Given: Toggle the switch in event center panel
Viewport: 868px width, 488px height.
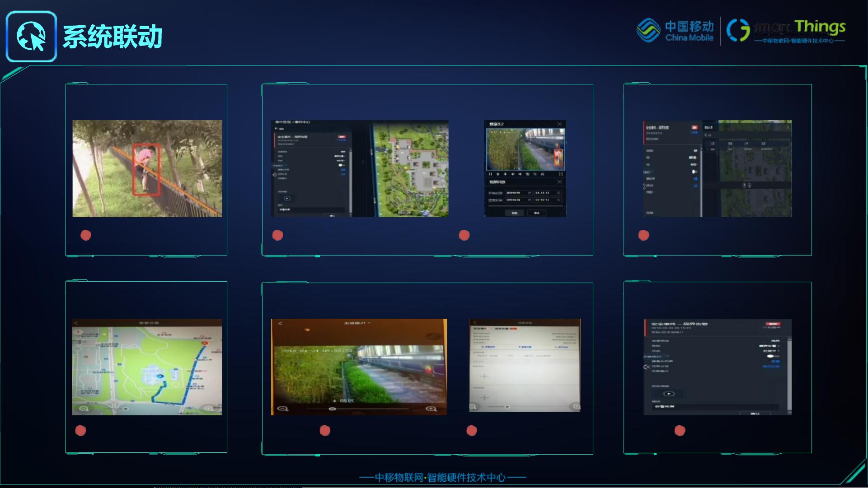Looking at the screenshot, I should 342,165.
